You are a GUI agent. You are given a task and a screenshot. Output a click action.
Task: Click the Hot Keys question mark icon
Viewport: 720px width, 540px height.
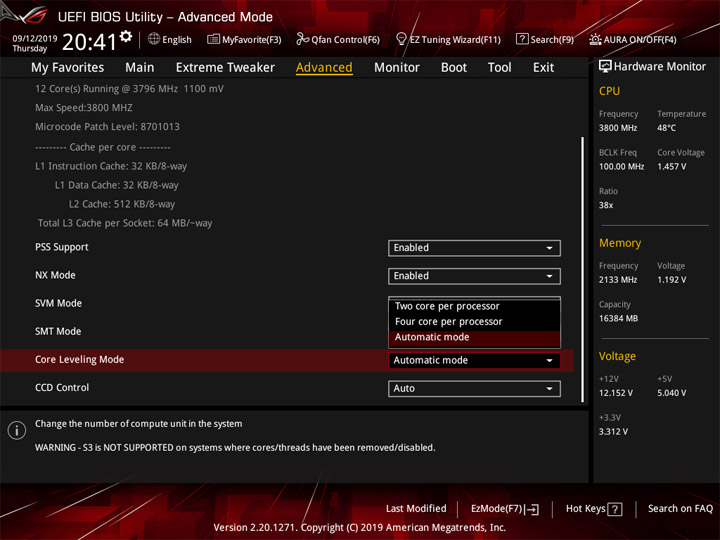point(615,509)
